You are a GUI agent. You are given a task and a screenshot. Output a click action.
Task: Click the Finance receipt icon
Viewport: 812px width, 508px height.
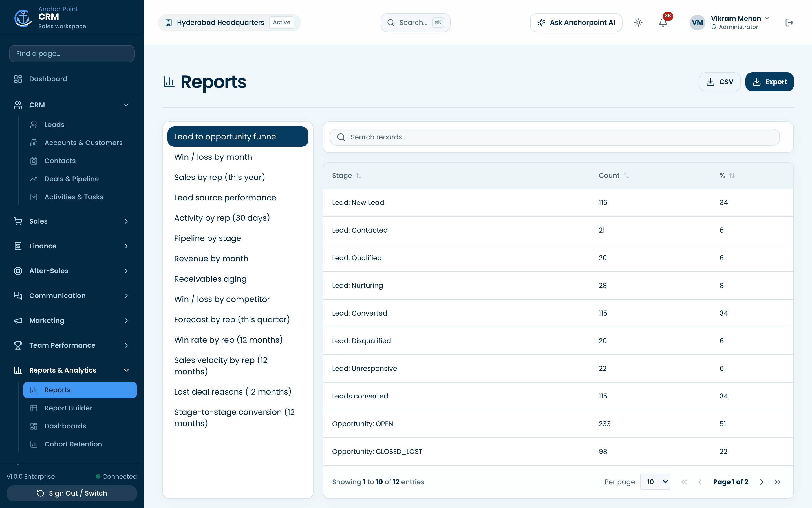[18, 246]
